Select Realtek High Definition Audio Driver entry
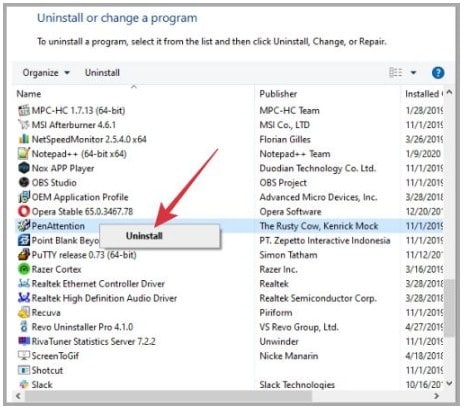The image size is (464, 409). coord(104,298)
